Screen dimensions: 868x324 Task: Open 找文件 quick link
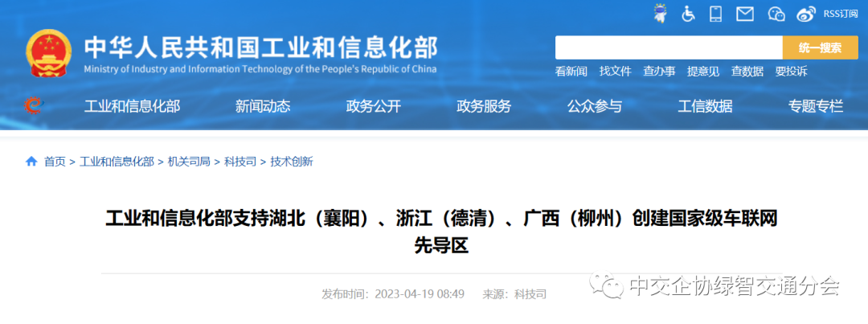(x=615, y=71)
